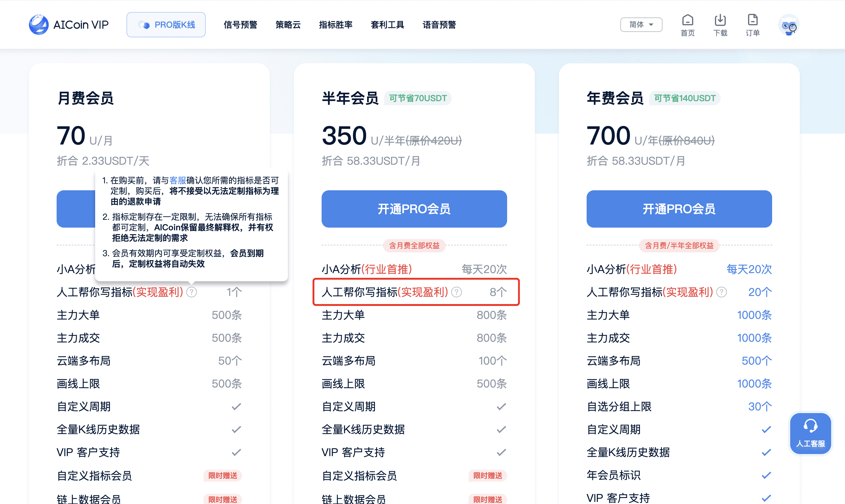Click the 折合 2.33USDT/天 text
Viewport: 845px width, 504px height.
point(103,161)
